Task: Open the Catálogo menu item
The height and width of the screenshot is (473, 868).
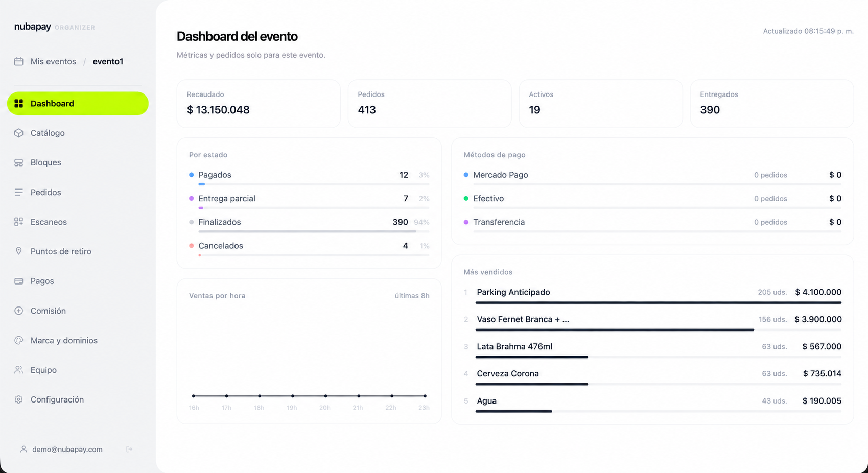Action: [78, 133]
